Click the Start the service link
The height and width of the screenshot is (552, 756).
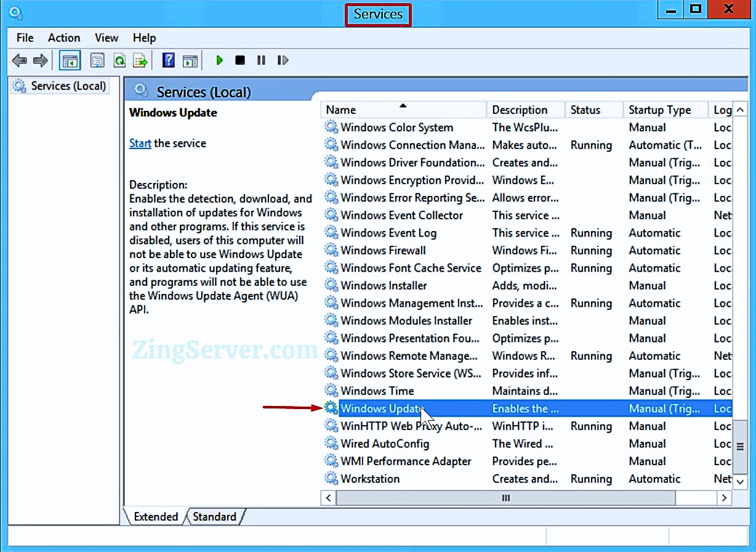tap(140, 143)
